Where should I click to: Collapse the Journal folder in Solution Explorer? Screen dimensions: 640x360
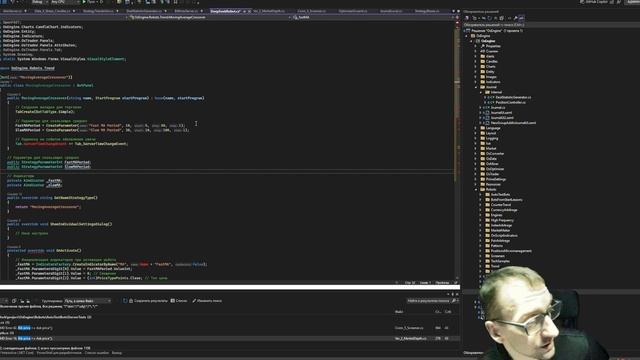pyautogui.click(x=476, y=87)
